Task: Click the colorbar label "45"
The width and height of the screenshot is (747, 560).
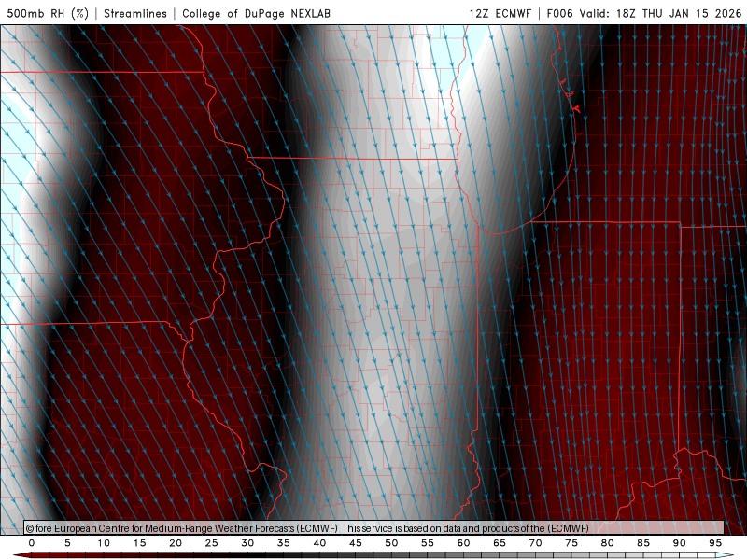Action: point(355,543)
